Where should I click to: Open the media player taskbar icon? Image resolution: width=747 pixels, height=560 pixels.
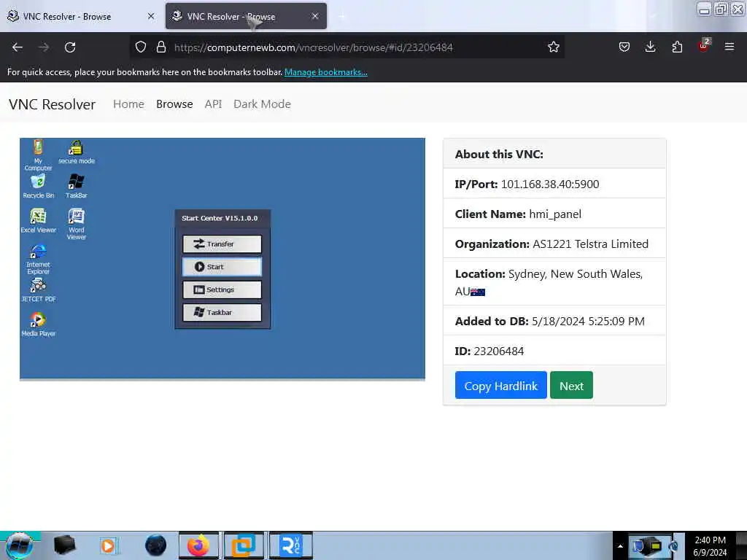(108, 545)
